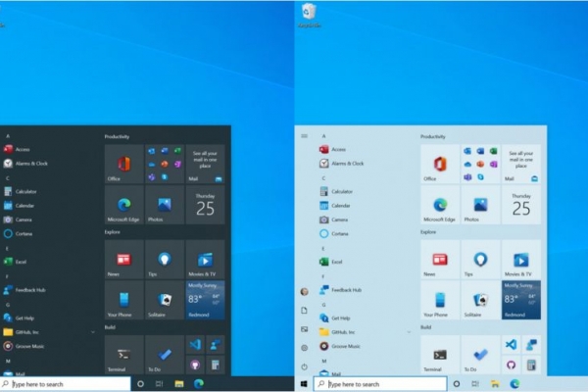588x392 pixels.
Task: Click the Windows Start button on light taskbar
Action: coord(304,384)
